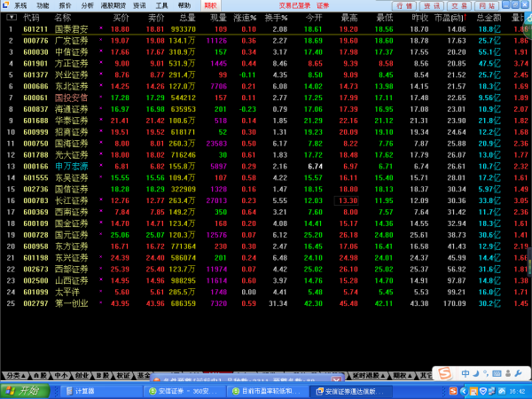
Task: Open the 港股期货 menu
Action: (113, 5)
